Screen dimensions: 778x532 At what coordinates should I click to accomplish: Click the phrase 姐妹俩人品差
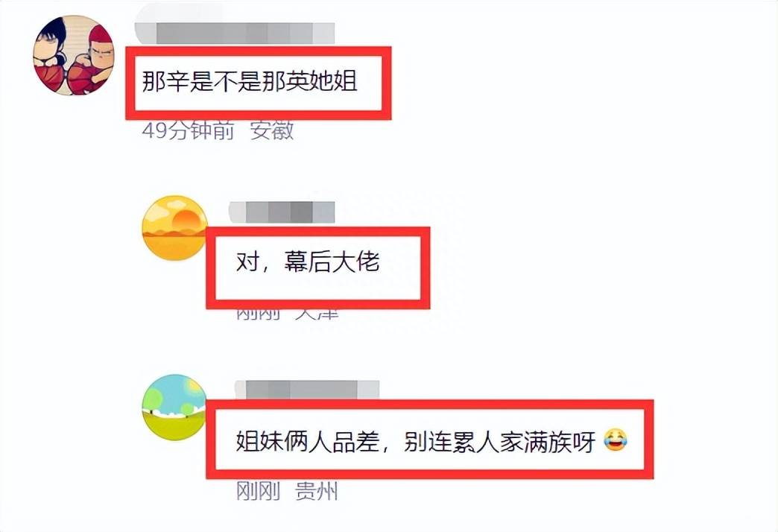[x=308, y=441]
